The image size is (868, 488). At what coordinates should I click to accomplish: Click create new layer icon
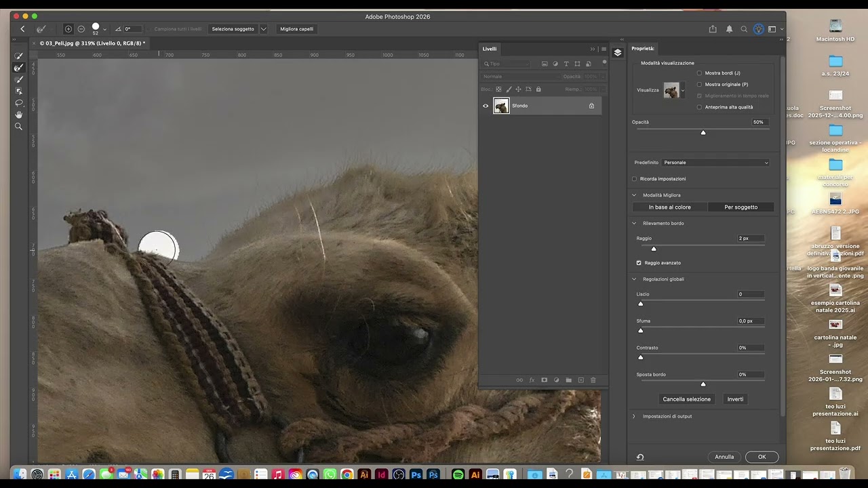(580, 380)
